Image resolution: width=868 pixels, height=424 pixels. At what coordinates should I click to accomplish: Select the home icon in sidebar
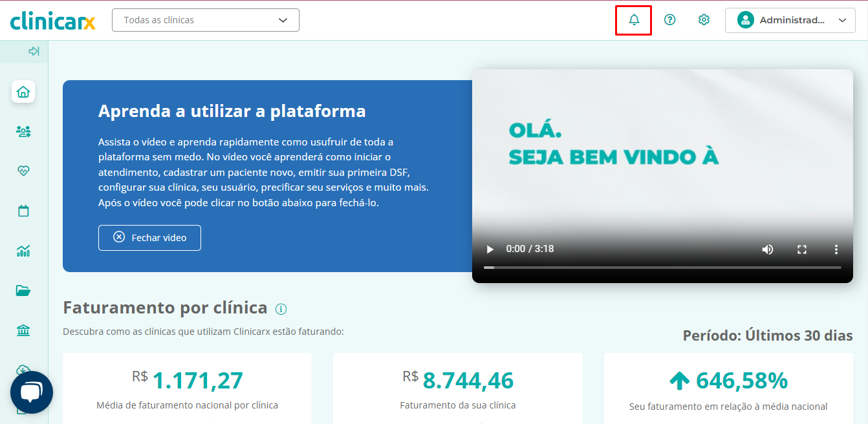point(23,92)
